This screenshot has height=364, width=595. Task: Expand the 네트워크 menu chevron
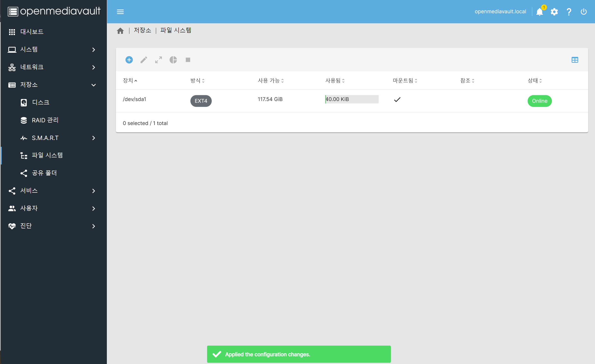pos(94,67)
